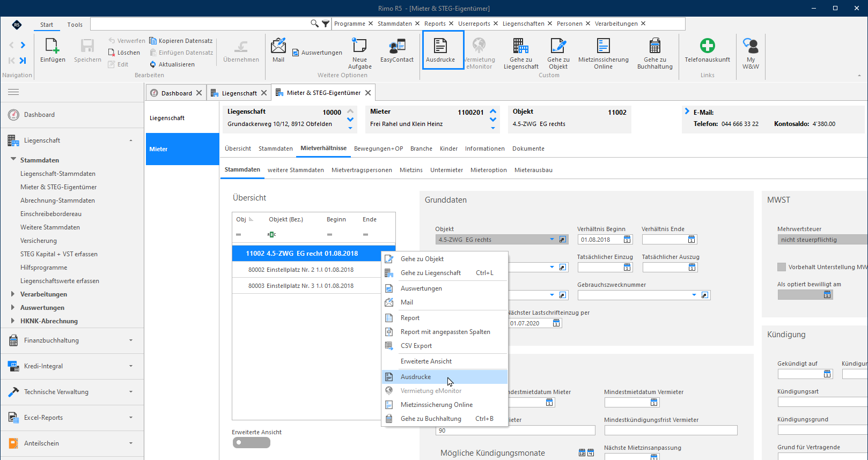
Task: Open Versicherung in the sidebar tree
Action: point(39,241)
